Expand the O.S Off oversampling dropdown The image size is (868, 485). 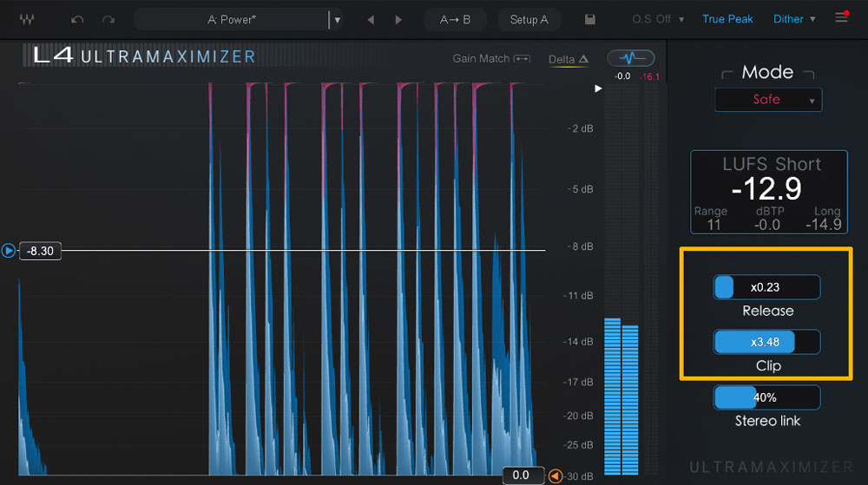pyautogui.click(x=658, y=19)
